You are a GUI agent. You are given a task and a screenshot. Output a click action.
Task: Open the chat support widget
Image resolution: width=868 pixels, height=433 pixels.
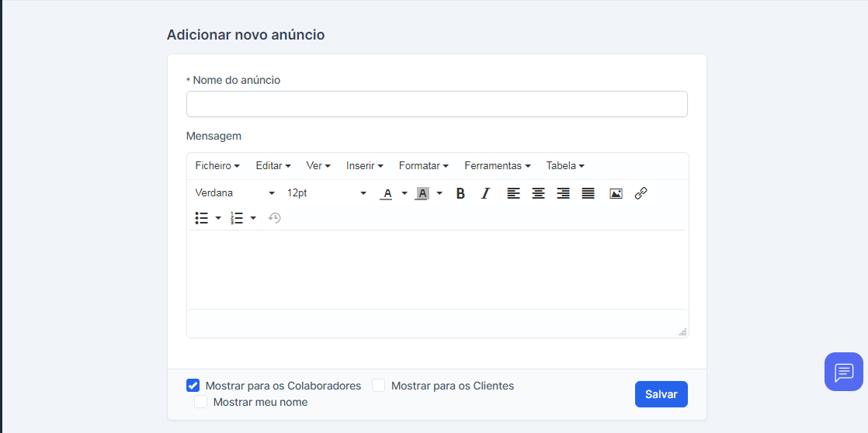point(843,372)
